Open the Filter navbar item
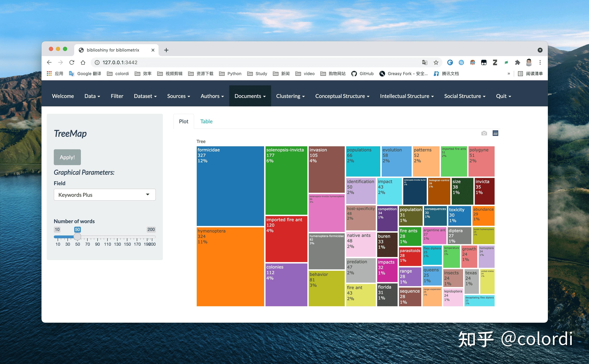This screenshot has width=589, height=364. (x=117, y=96)
